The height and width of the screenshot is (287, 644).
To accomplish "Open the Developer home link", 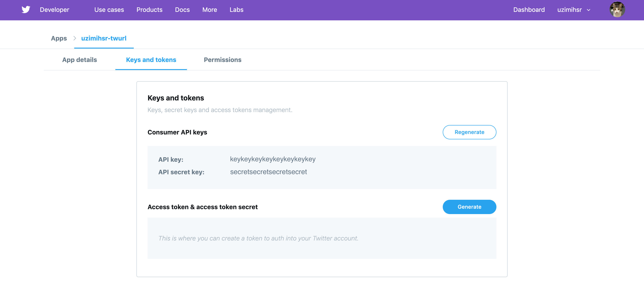I will [55, 10].
